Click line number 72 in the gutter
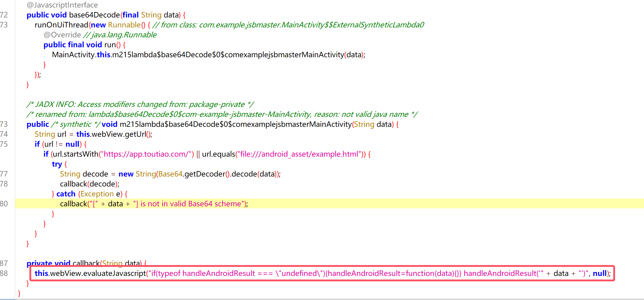644x300 pixels. [x=4, y=15]
